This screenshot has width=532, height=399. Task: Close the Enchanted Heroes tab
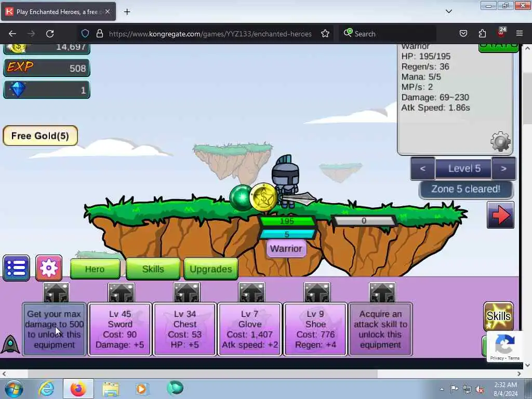[x=108, y=11]
